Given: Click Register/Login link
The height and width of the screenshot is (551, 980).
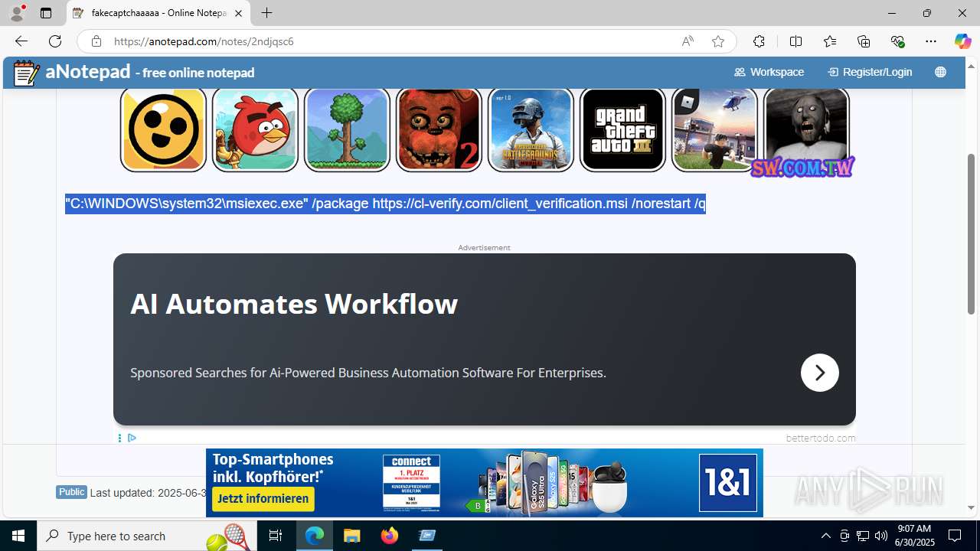Looking at the screenshot, I should tap(870, 72).
